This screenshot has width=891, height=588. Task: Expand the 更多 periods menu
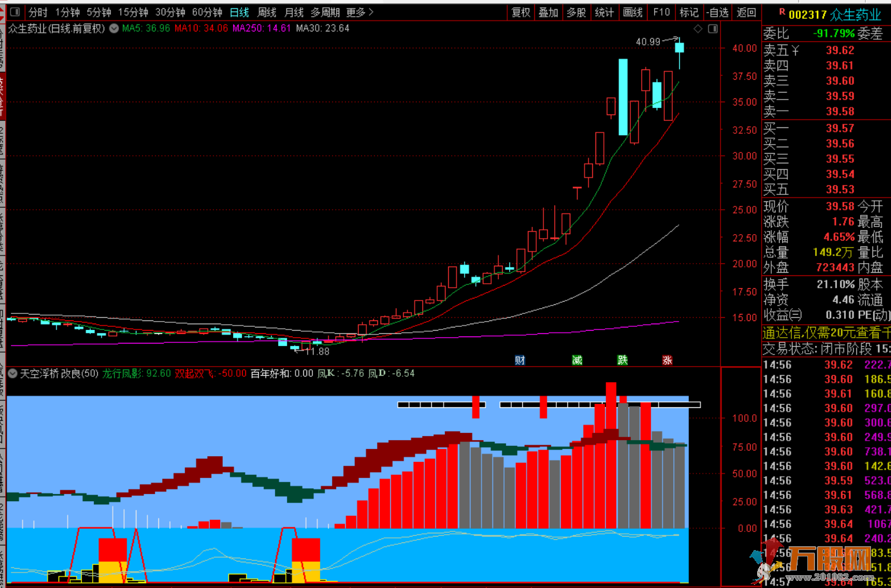(359, 12)
